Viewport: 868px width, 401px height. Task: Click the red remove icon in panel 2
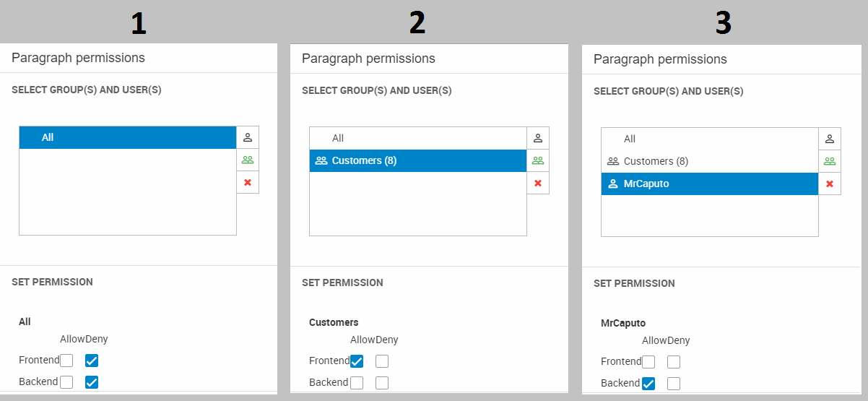point(538,183)
